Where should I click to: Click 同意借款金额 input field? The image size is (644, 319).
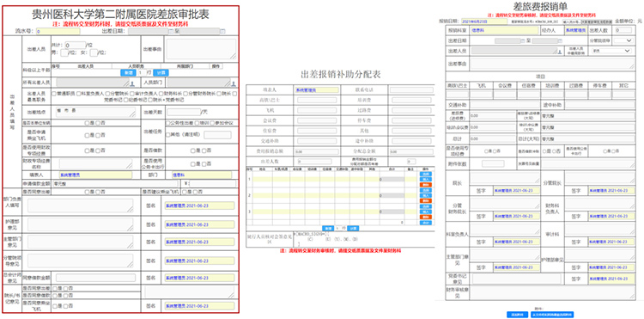(95, 278)
